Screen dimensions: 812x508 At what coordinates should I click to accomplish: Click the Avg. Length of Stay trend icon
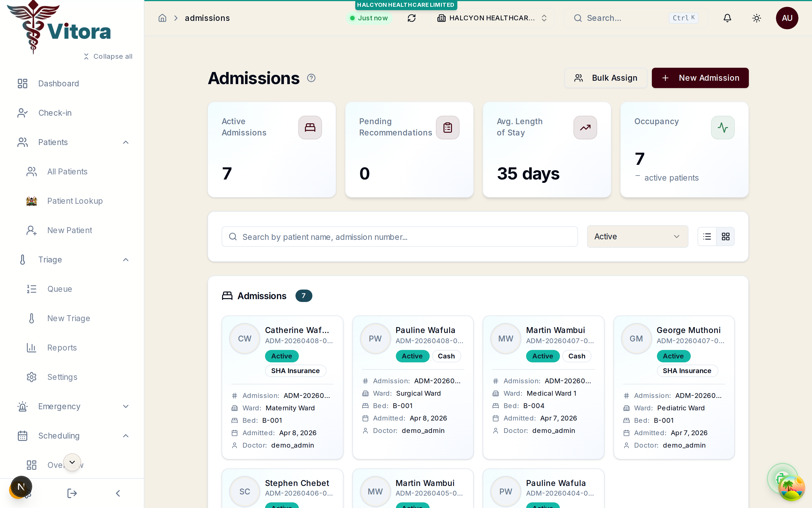point(585,128)
